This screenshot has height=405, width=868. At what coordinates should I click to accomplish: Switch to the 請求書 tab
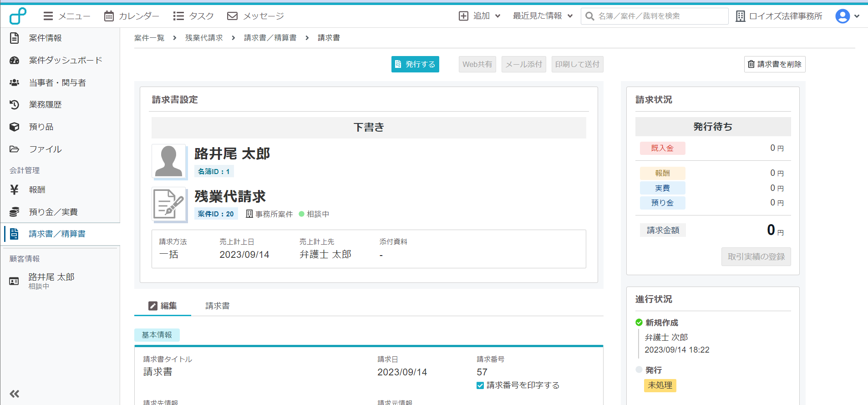pyautogui.click(x=218, y=306)
